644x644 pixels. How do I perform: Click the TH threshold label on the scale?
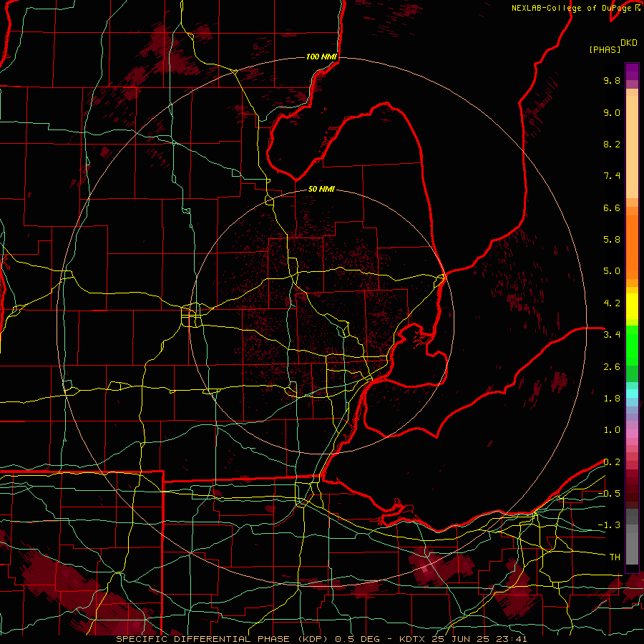(615, 557)
